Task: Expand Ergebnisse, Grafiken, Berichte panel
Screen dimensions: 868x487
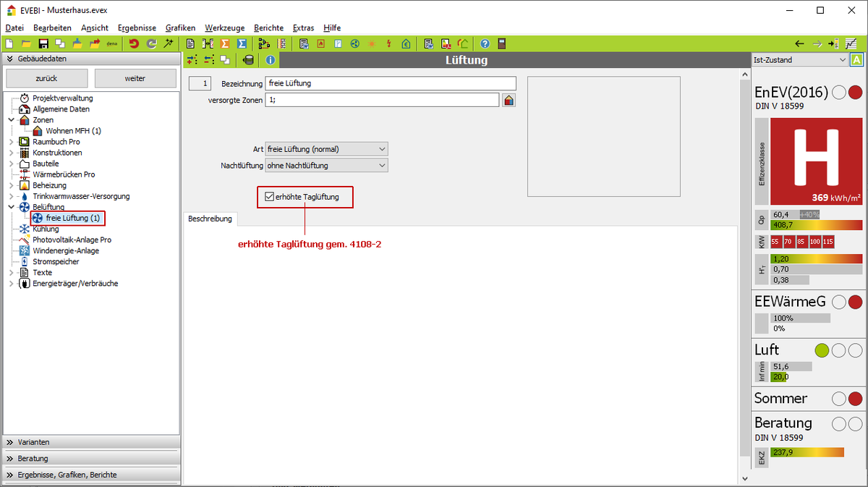Action: click(x=90, y=475)
